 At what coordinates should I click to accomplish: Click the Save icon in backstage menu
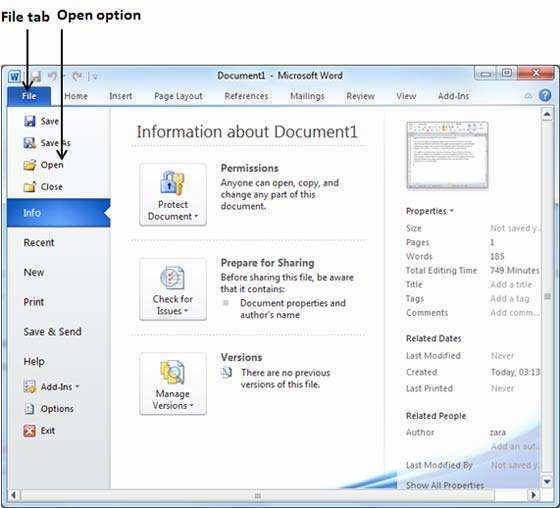(x=30, y=121)
